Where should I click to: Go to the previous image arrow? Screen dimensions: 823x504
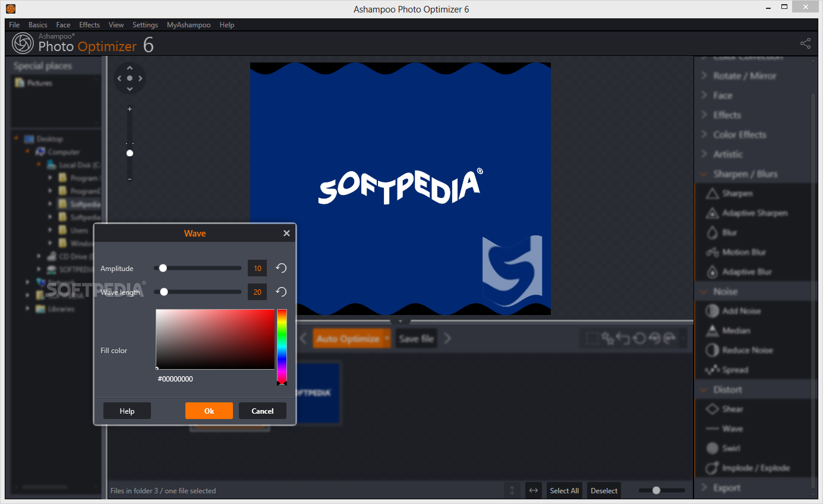point(303,338)
